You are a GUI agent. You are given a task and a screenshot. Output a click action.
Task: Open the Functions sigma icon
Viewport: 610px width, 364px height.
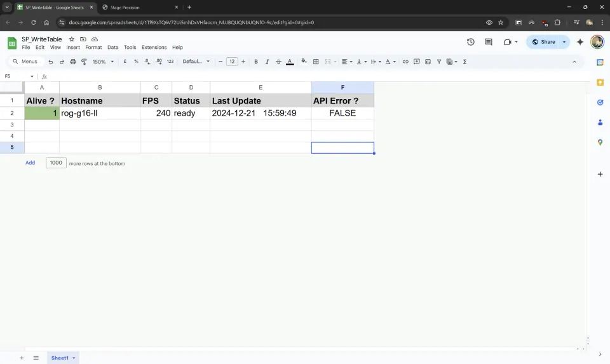464,62
